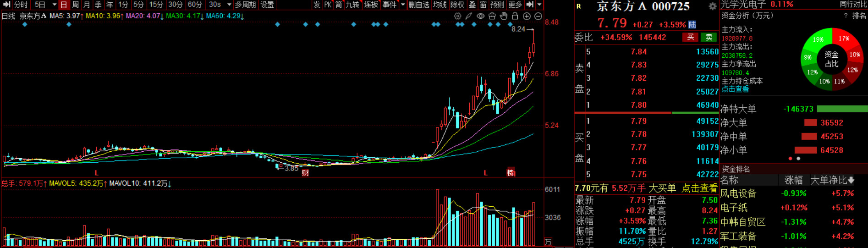Collapse the left panel with the leading arrow icon
The height and width of the screenshot is (248, 868).
[x=7, y=5]
